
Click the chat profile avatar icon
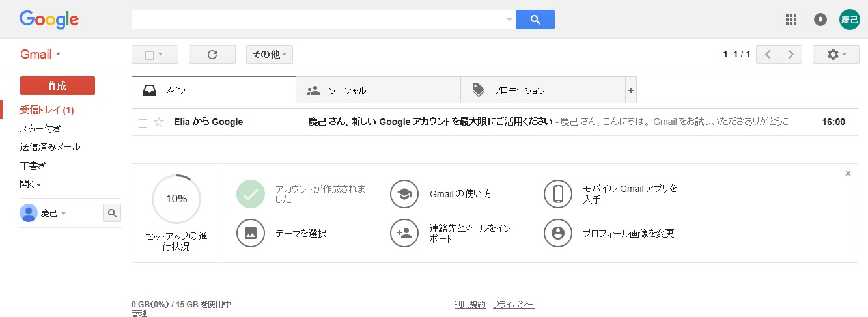29,213
